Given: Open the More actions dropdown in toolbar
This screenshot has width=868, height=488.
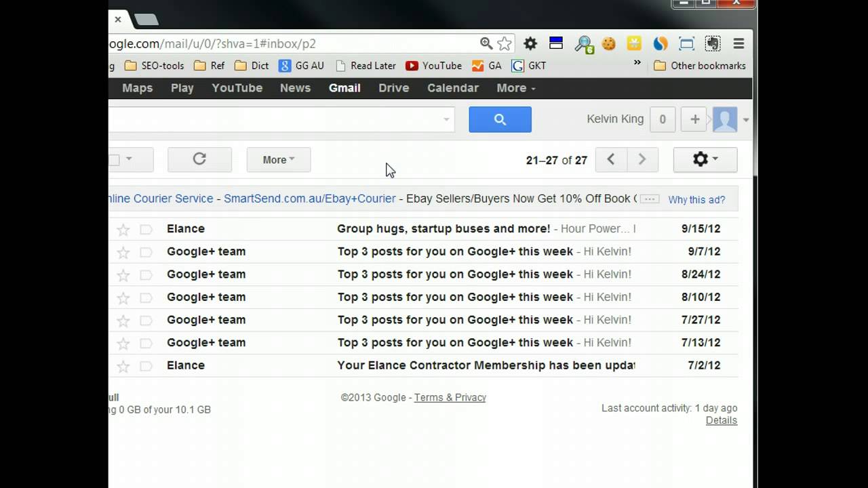Looking at the screenshot, I should tap(279, 159).
